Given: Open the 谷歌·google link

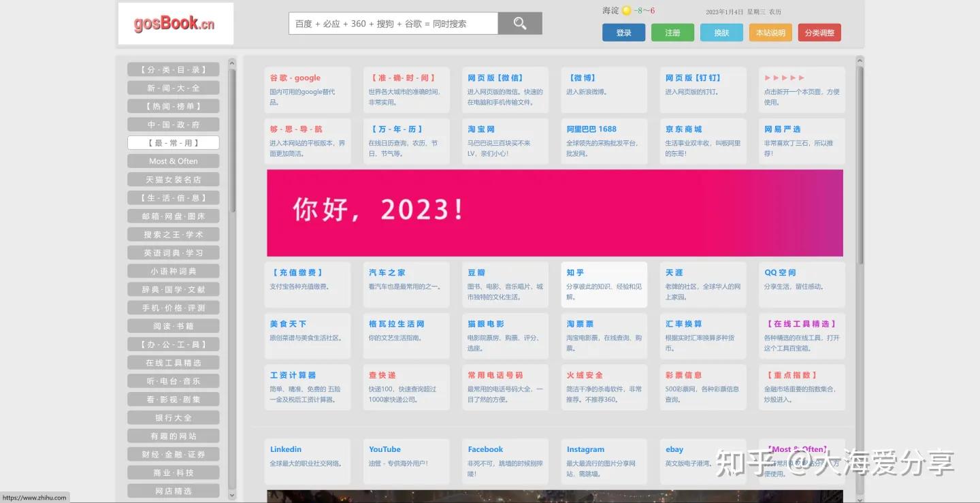Looking at the screenshot, I should [x=295, y=78].
